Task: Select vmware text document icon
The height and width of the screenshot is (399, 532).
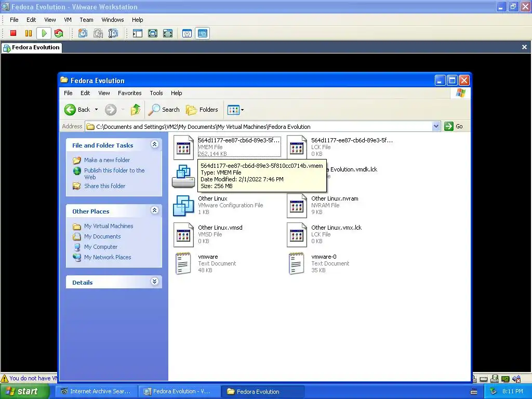Action: (183, 263)
